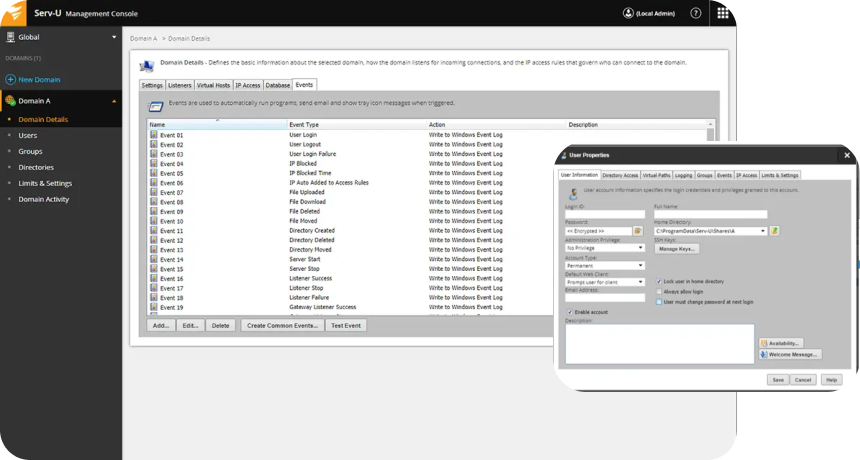Click the User Properties title bar icon
This screenshot has width=860, height=460.
tap(563, 155)
